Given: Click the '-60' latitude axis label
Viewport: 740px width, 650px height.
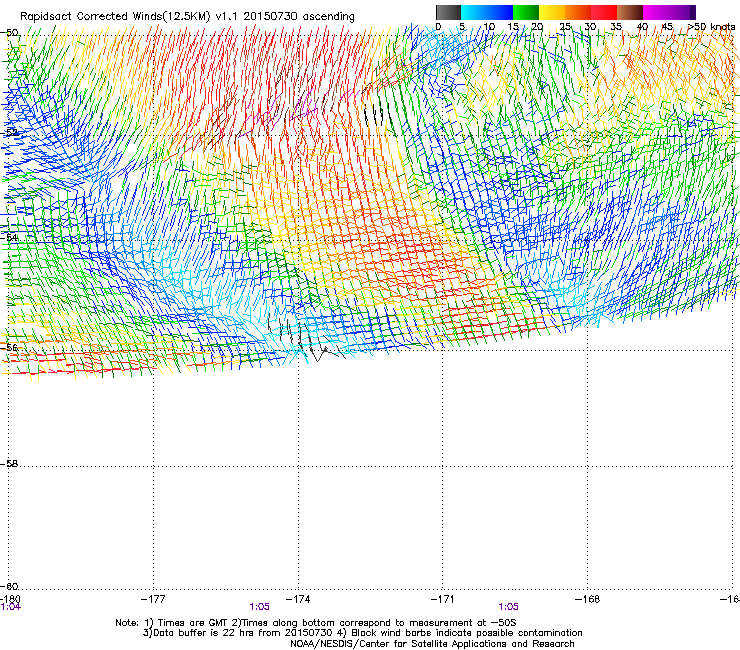Looking at the screenshot, I should (9, 586).
